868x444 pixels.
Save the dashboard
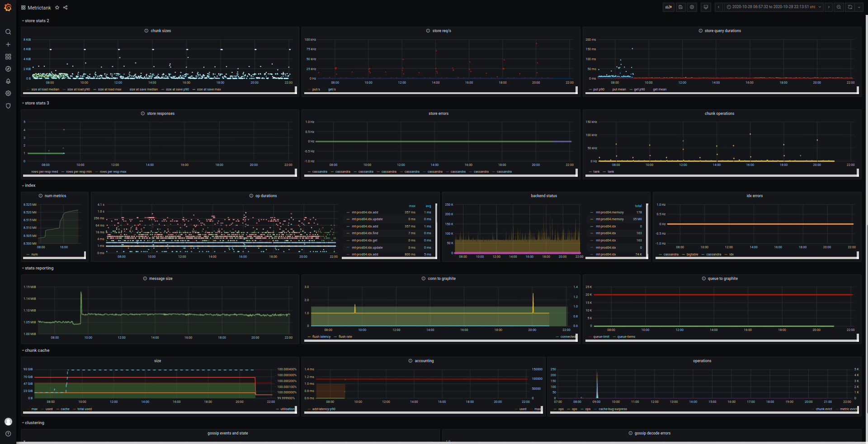click(x=680, y=7)
